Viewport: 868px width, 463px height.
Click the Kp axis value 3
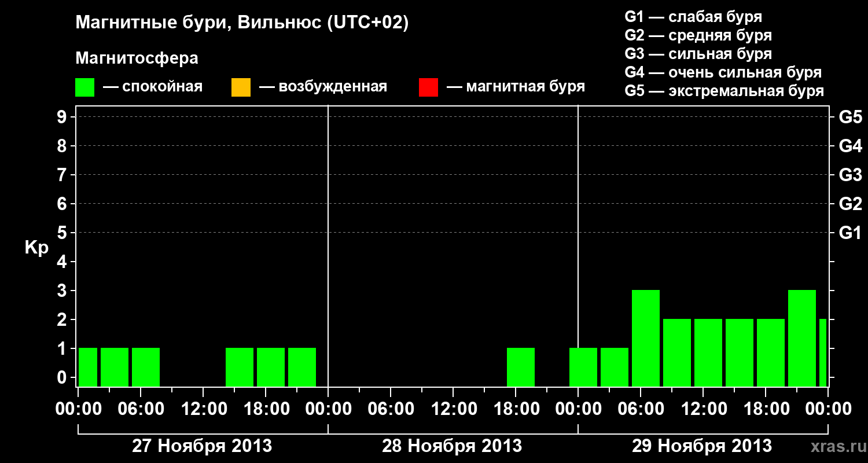tap(63, 291)
